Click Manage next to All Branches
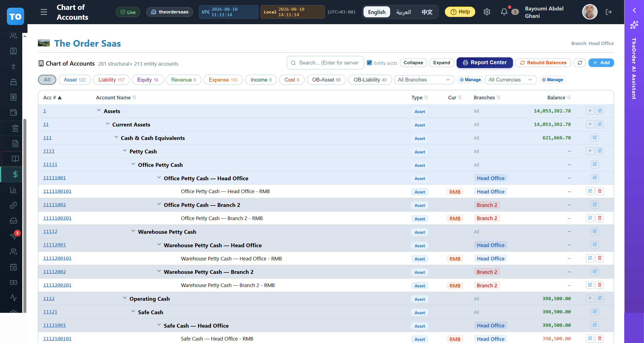This screenshot has width=644, height=343. point(470,80)
